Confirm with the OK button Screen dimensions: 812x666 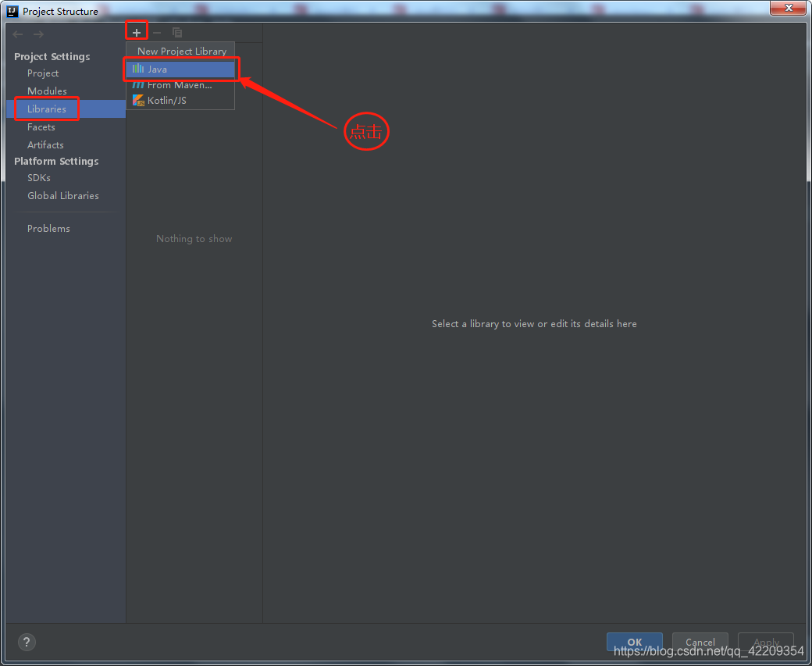click(634, 642)
